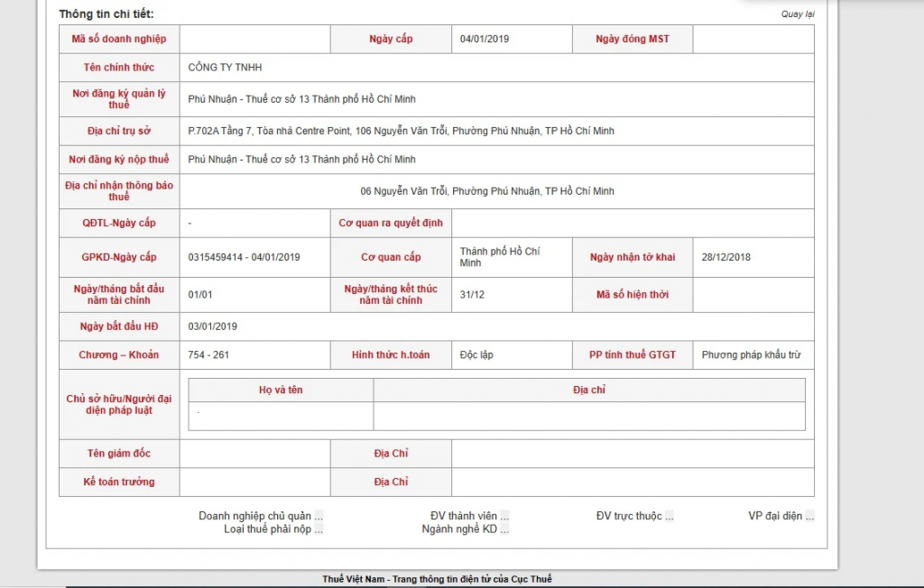Click the 'Ngày nhận tờ khai' date 28/12/2018
This screenshot has height=588, width=924.
[725, 257]
